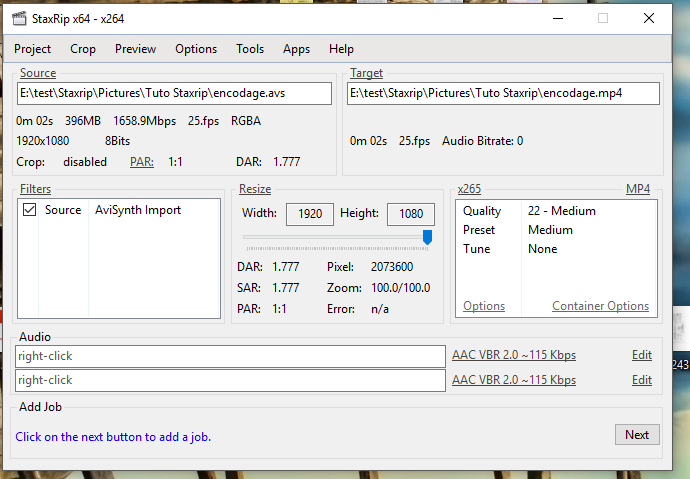Open the Project menu
The height and width of the screenshot is (479, 690).
click(x=33, y=49)
